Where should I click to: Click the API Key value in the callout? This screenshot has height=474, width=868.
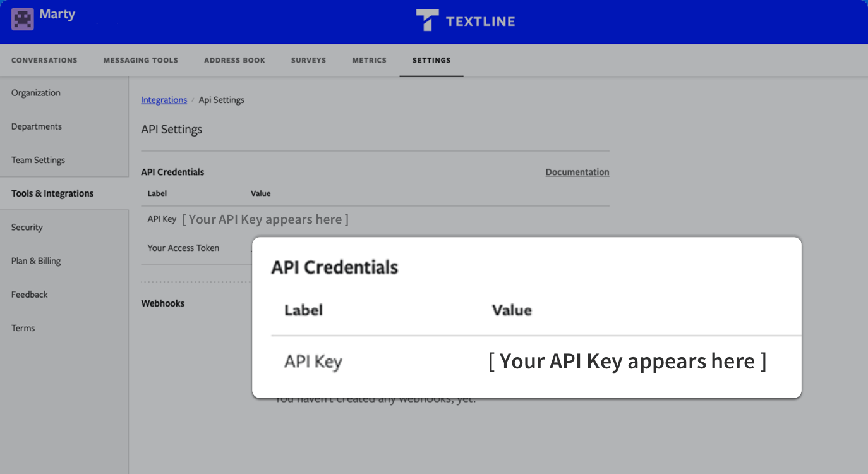[627, 361]
